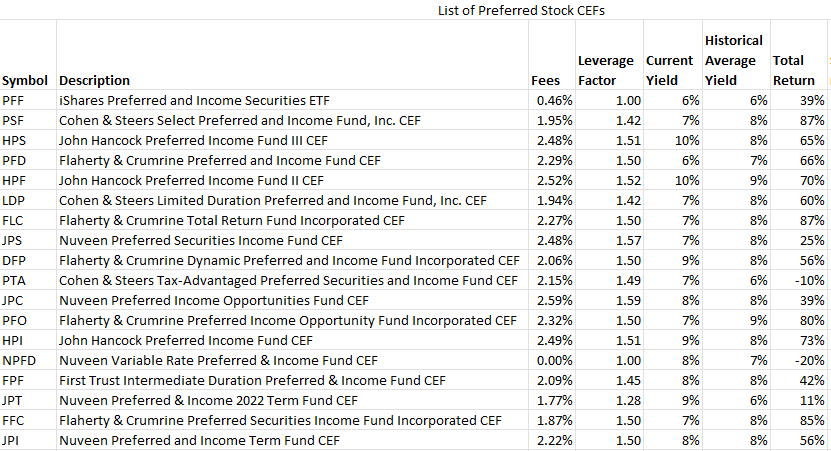Click the PFF symbol cell

click(x=15, y=100)
